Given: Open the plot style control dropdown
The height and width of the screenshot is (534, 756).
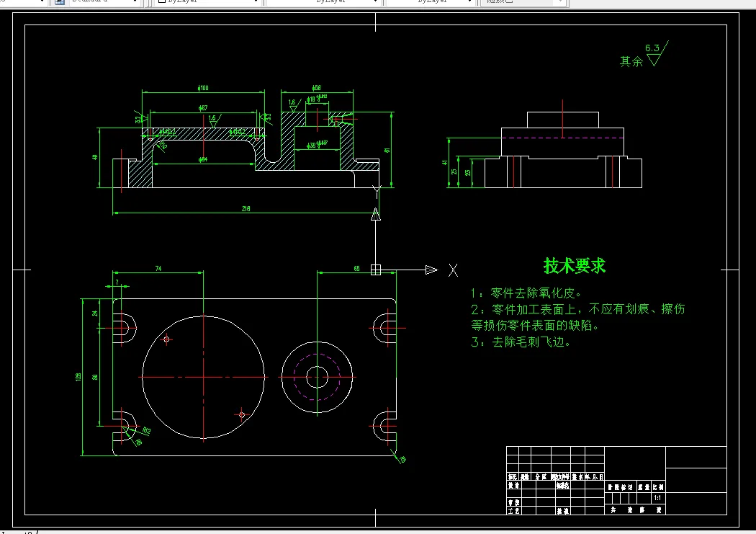Looking at the screenshot, I should tap(559, 3).
